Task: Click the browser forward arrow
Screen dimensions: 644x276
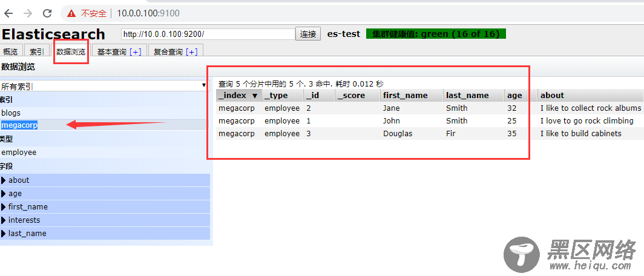Action: tap(27, 13)
